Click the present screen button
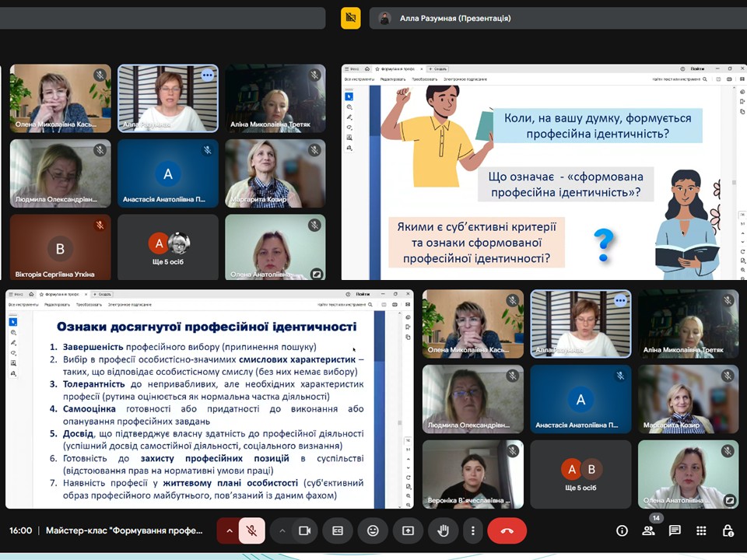 click(x=408, y=530)
